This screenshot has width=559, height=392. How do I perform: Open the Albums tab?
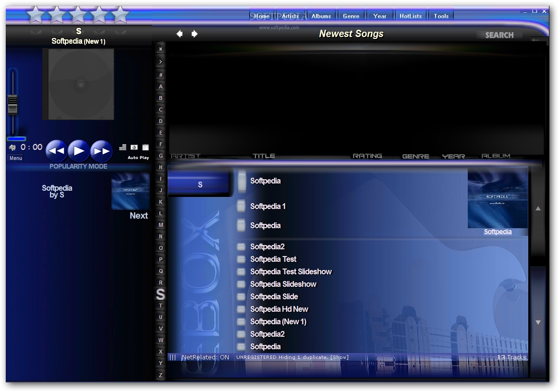coord(321,16)
